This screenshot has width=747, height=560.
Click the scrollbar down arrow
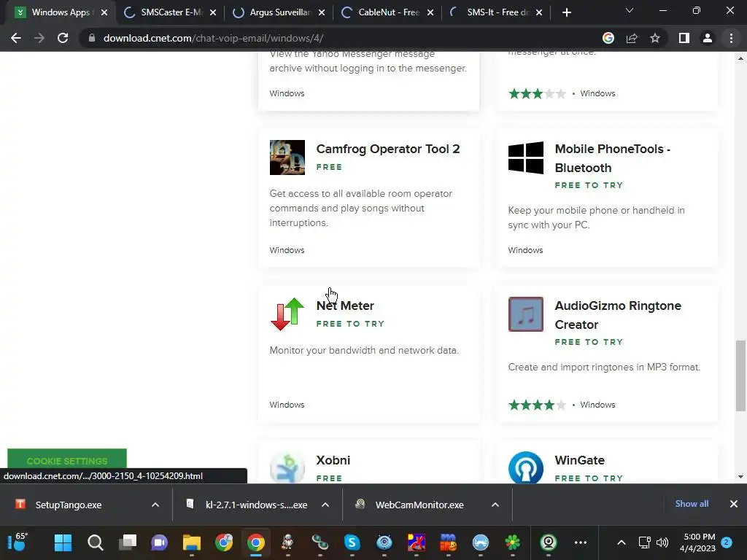740,477
